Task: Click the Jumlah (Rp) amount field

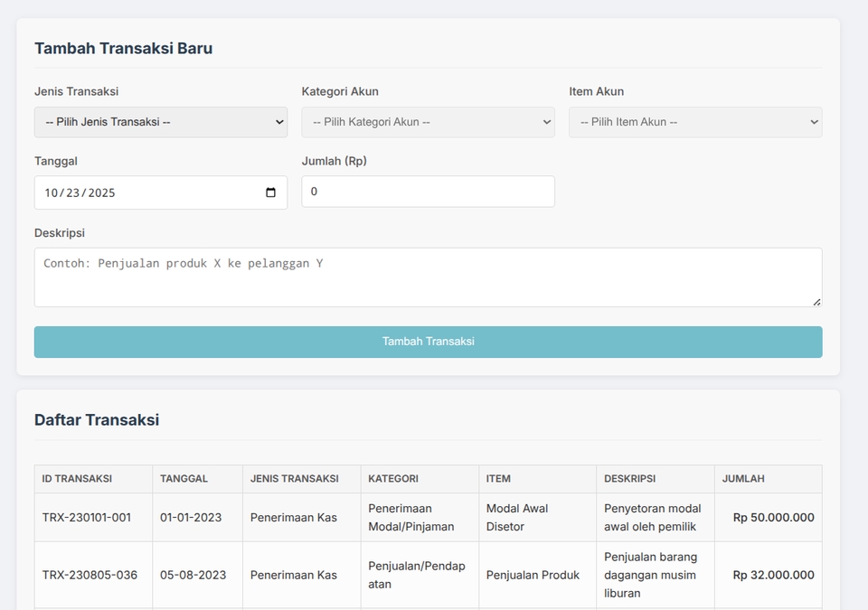Action: 428,192
